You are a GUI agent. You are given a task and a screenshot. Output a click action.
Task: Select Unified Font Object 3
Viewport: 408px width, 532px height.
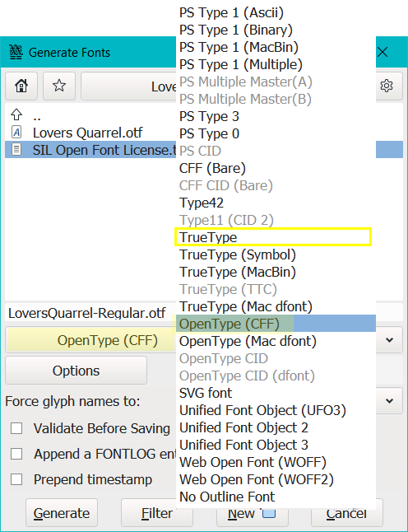pyautogui.click(x=276, y=445)
